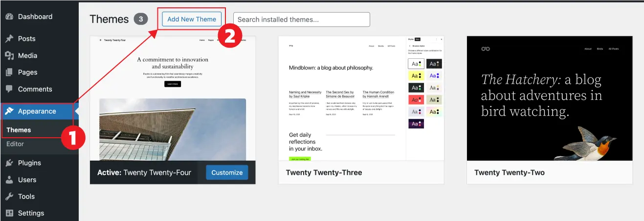Open Media via its camera icon
This screenshot has width=644, height=221.
(9, 55)
